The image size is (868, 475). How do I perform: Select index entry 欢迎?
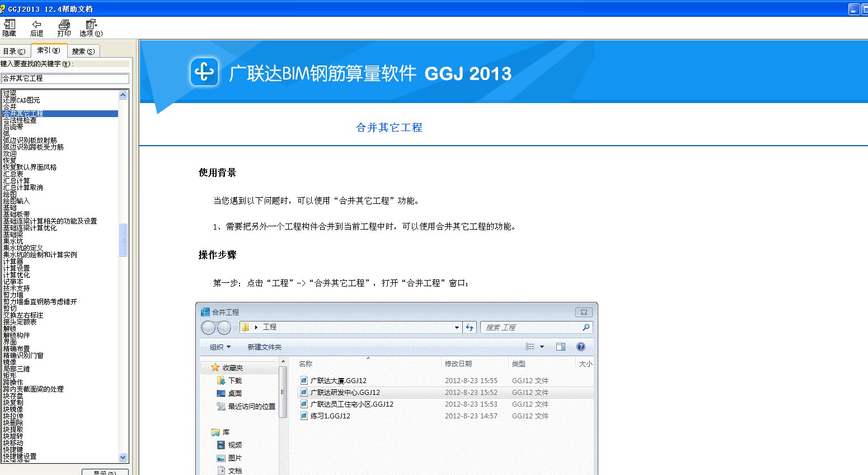point(10,154)
